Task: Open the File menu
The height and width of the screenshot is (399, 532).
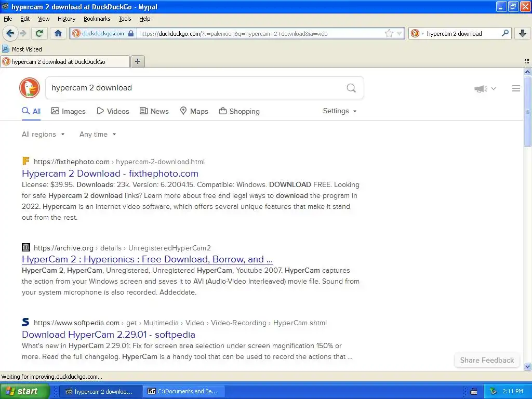Action: coord(8,19)
